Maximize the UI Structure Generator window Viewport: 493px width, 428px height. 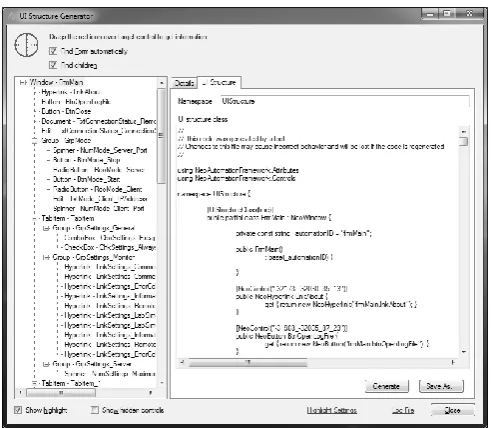pos(447,14)
